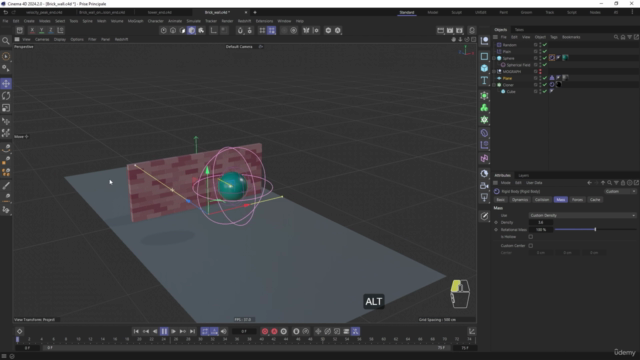Open the Simulate menu

[193, 21]
